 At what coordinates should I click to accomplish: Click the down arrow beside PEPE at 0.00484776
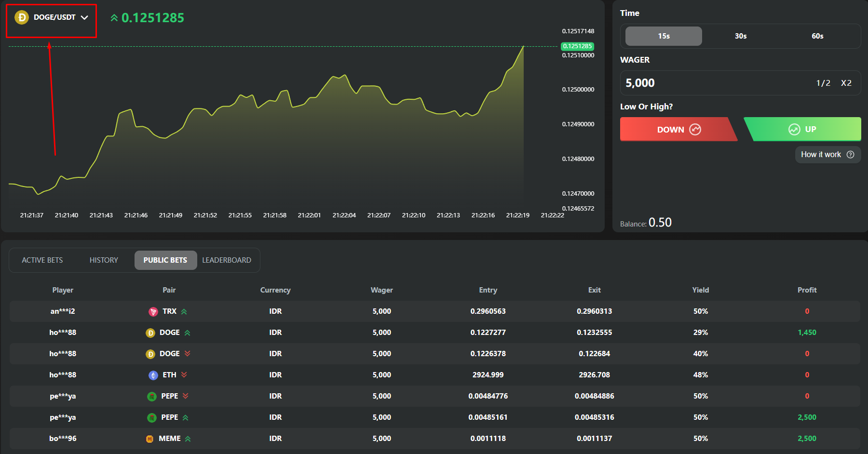(186, 396)
